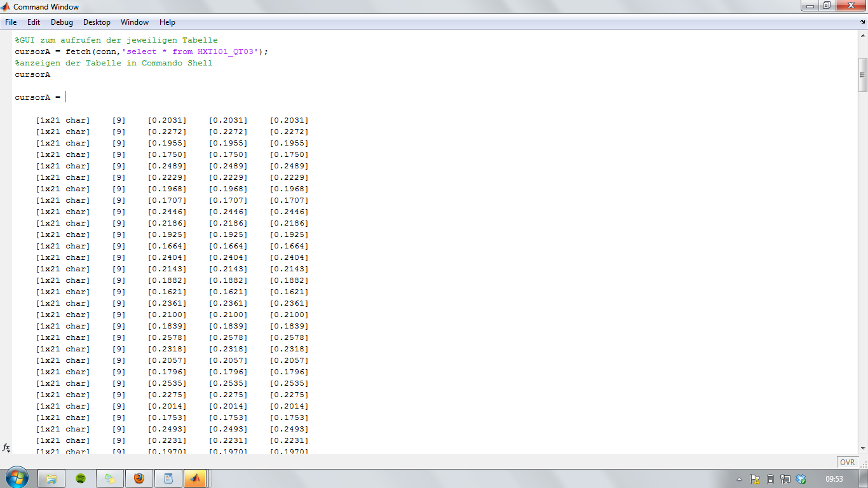868x488 pixels.
Task: Click the Windows Start button
Action: coord(16,478)
